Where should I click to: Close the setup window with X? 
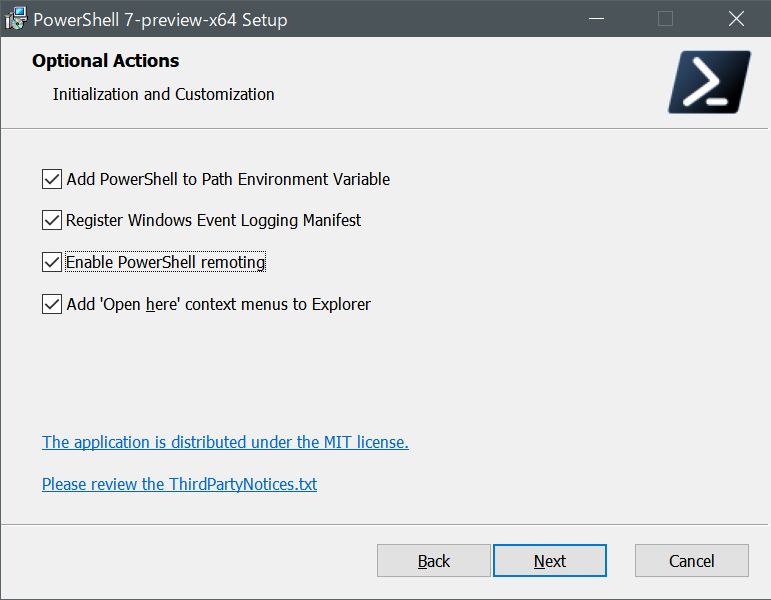coord(736,19)
